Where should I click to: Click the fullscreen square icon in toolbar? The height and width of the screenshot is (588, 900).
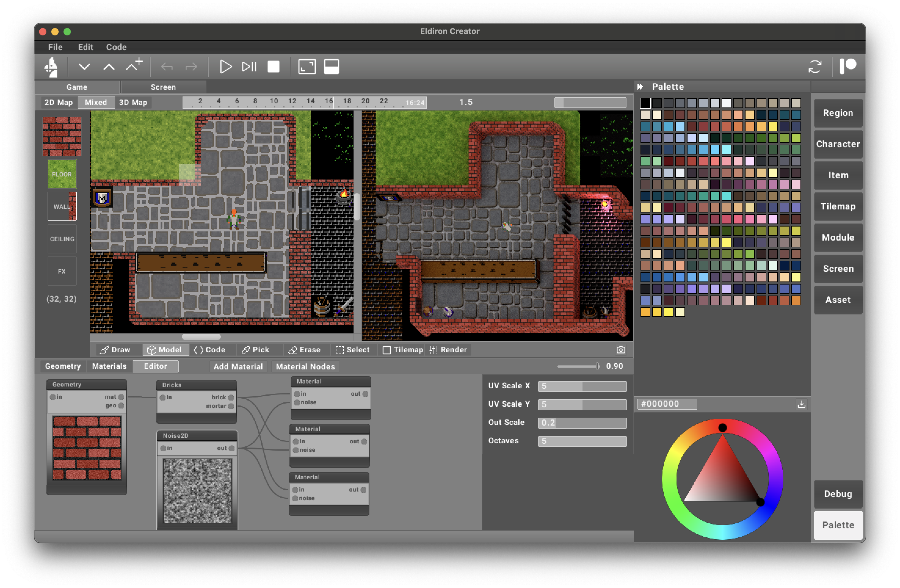pyautogui.click(x=307, y=67)
